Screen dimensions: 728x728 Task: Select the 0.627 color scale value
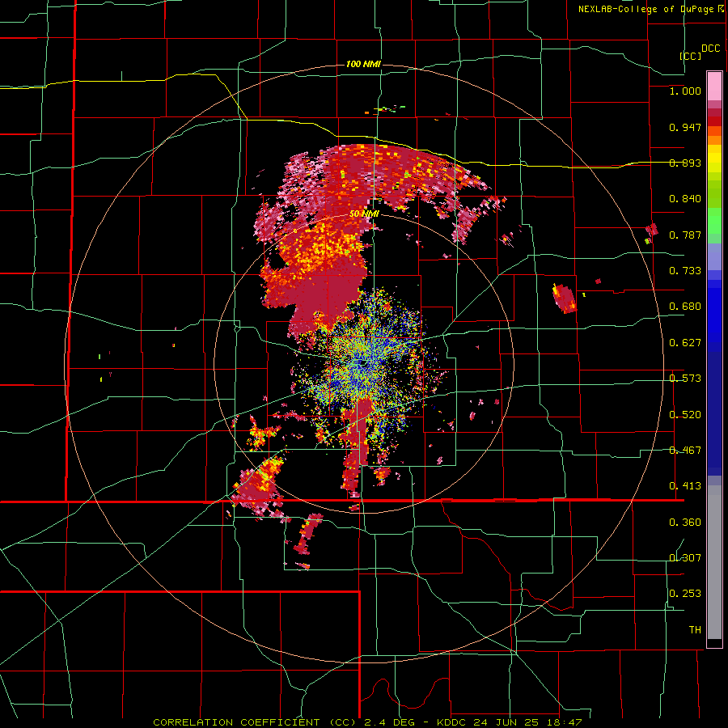click(x=685, y=343)
